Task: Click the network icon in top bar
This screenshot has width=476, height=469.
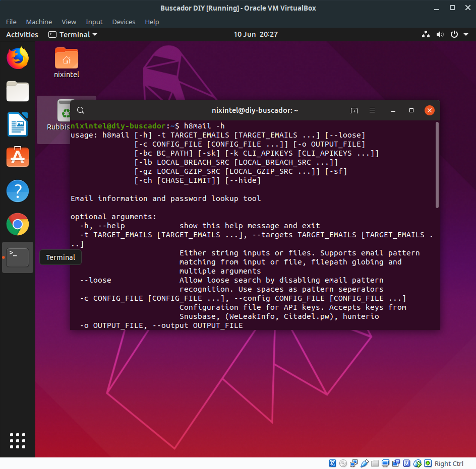Action: pos(426,34)
